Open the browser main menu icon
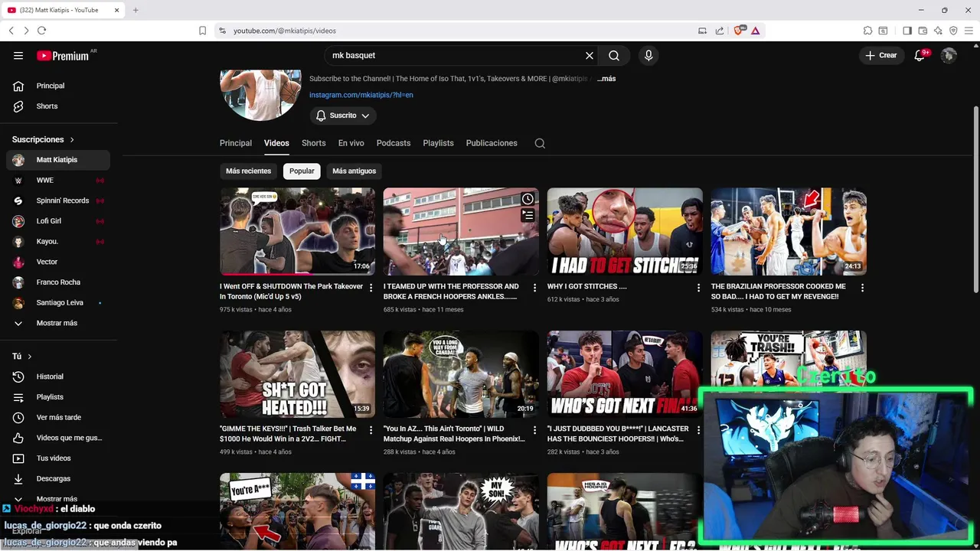980x551 pixels. [x=969, y=31]
